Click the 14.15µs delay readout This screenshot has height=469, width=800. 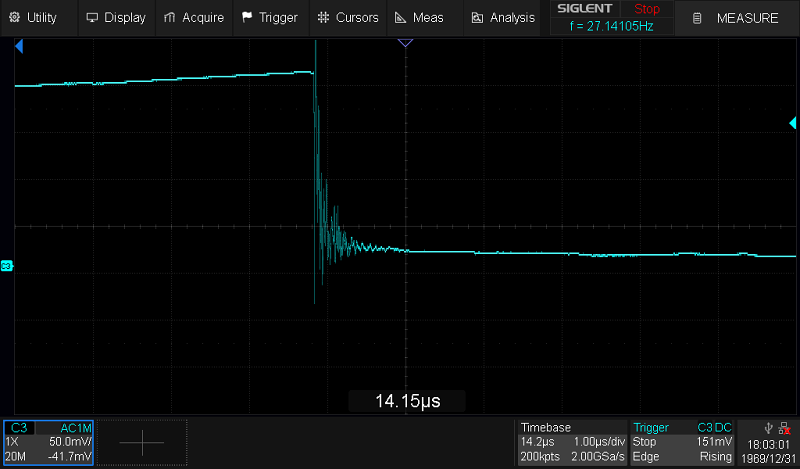click(x=407, y=401)
